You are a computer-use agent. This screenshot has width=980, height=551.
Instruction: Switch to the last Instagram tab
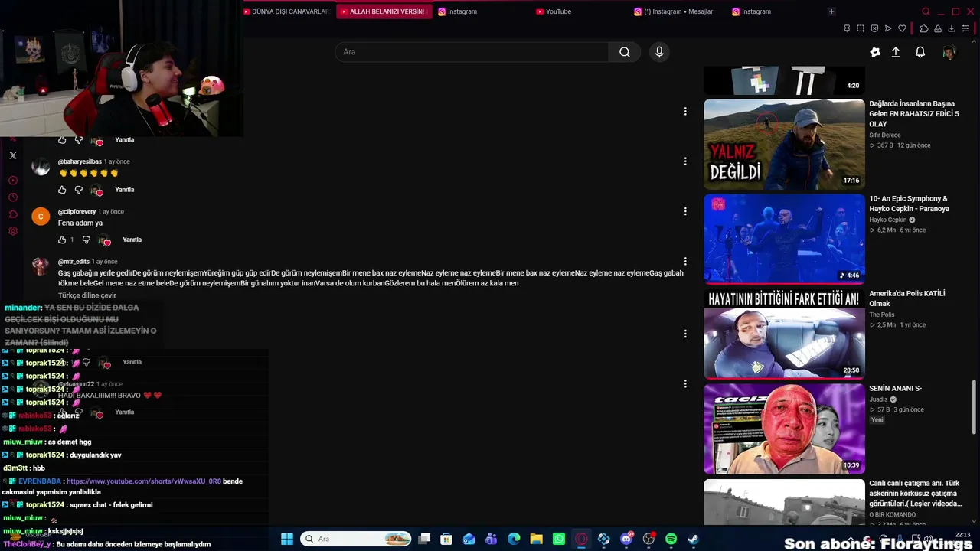pyautogui.click(x=776, y=11)
